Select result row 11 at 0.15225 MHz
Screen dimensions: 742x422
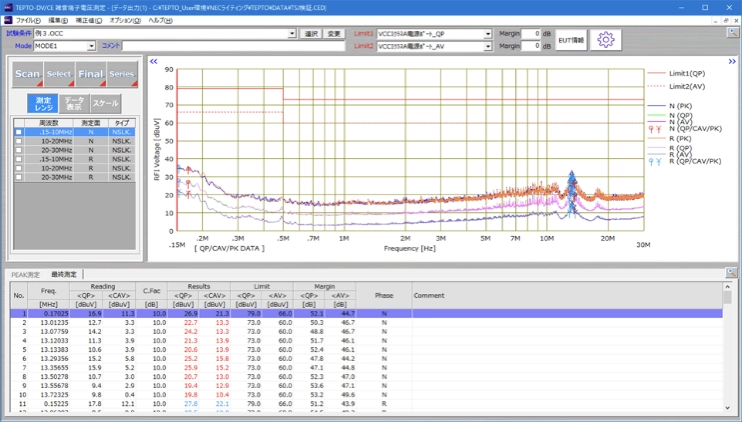(366, 404)
